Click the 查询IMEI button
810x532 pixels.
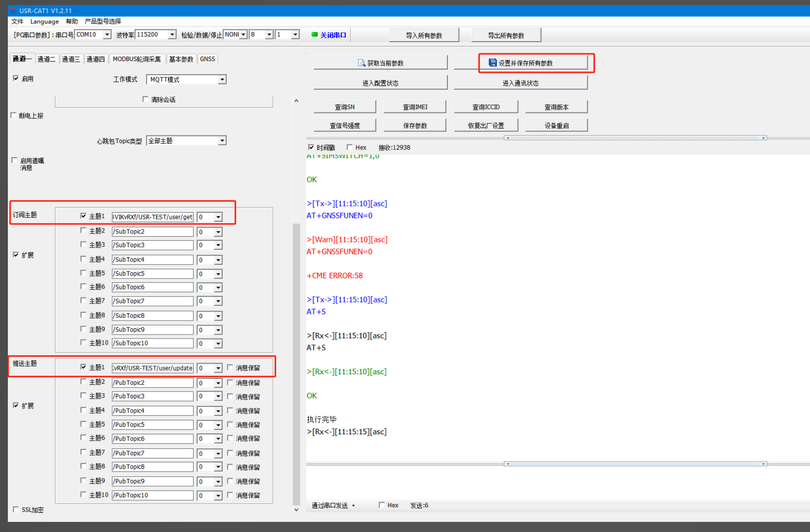click(415, 107)
